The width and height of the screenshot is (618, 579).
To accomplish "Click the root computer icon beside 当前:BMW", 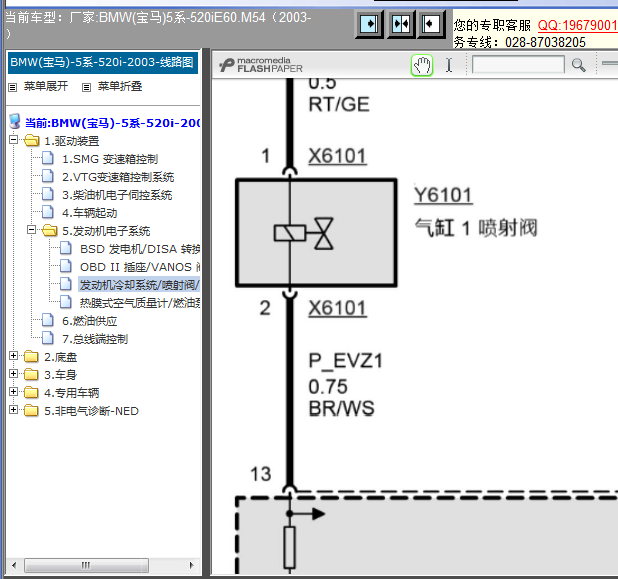I will pos(15,121).
